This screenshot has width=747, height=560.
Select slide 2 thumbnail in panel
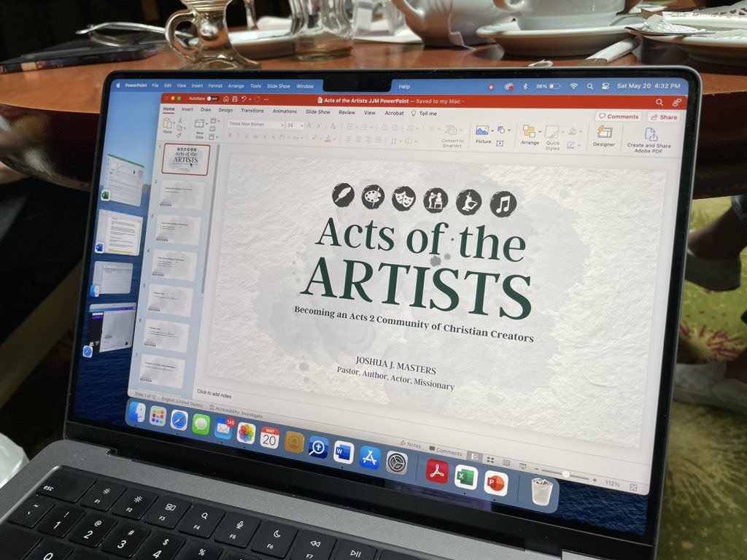pos(182,194)
